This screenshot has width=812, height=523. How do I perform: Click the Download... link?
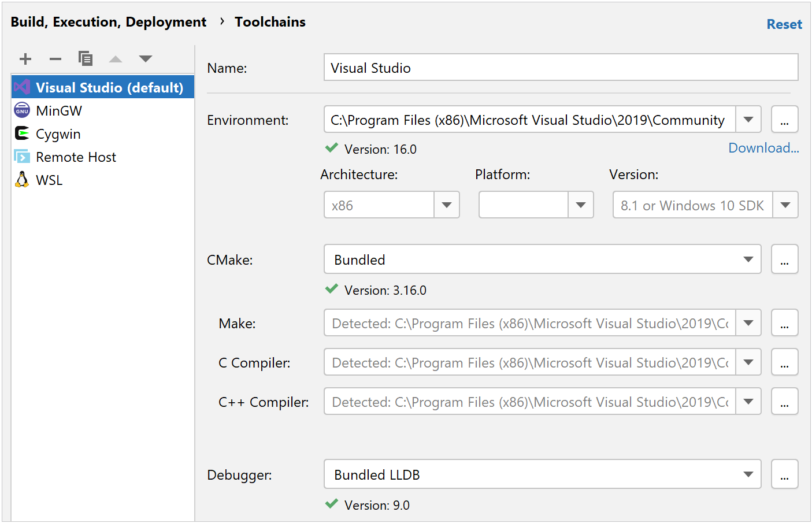point(763,148)
